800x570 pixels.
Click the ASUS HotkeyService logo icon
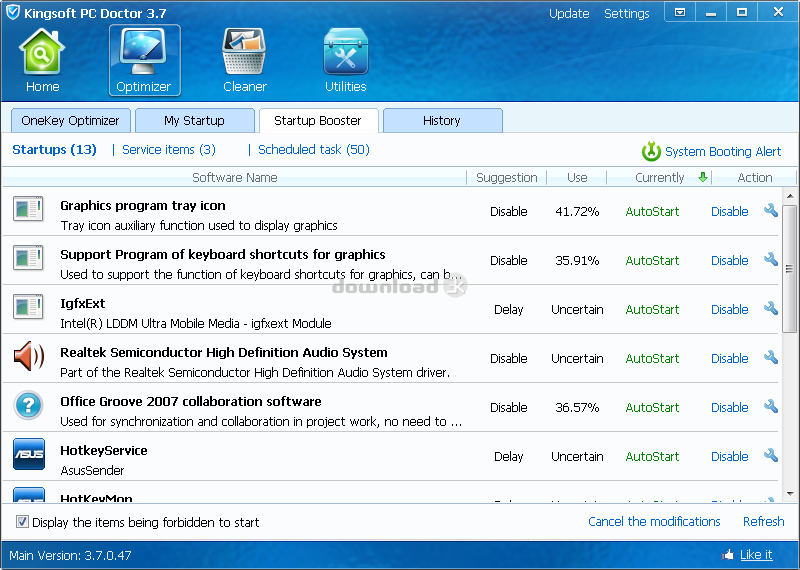pyautogui.click(x=29, y=454)
